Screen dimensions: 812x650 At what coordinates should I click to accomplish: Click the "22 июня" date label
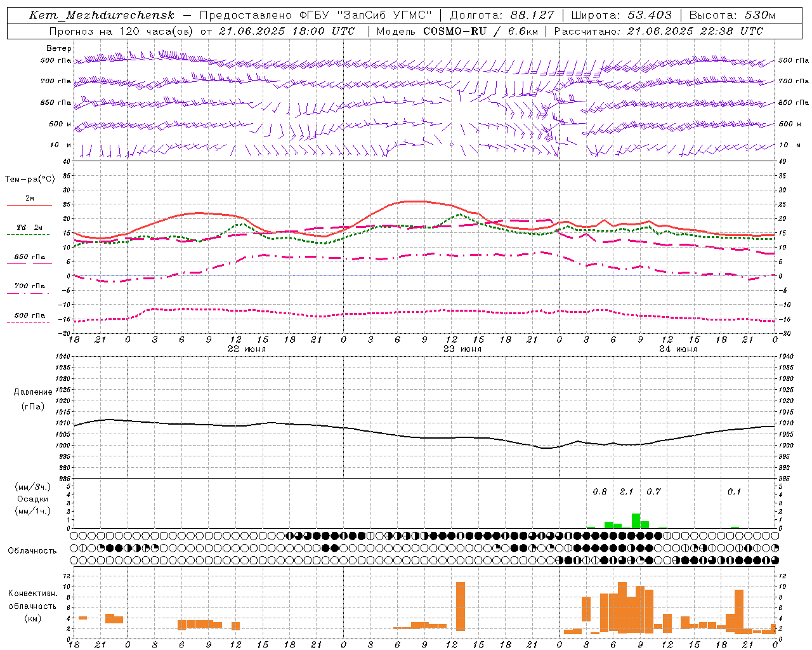click(x=247, y=349)
